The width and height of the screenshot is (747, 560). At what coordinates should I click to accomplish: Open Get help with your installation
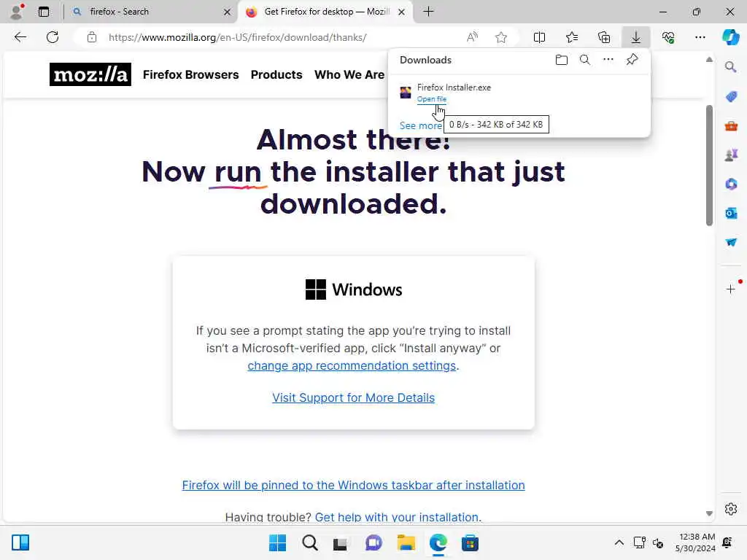398,517
